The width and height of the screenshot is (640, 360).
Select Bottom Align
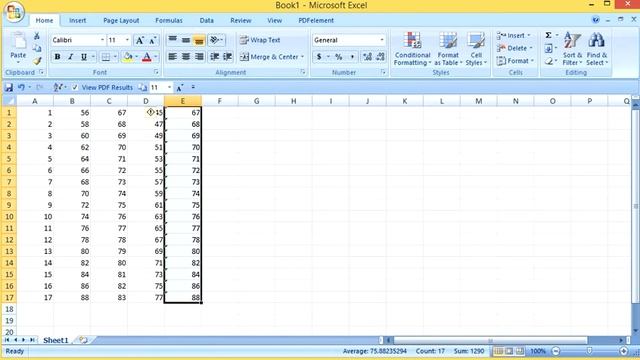tap(199, 40)
